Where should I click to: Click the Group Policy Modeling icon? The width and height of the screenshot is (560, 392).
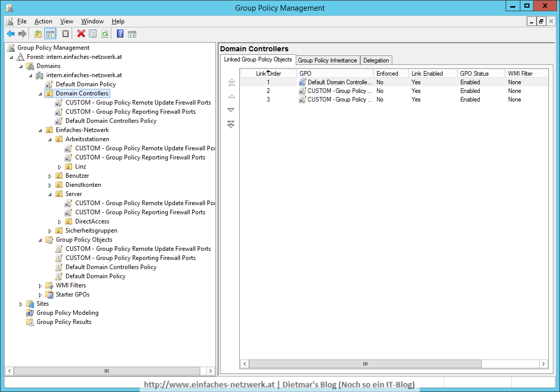point(30,313)
